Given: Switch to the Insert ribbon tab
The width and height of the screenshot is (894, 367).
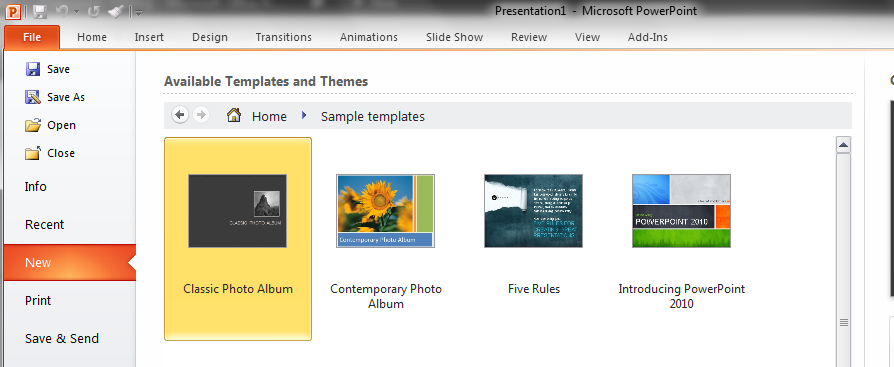Looking at the screenshot, I should coord(149,37).
